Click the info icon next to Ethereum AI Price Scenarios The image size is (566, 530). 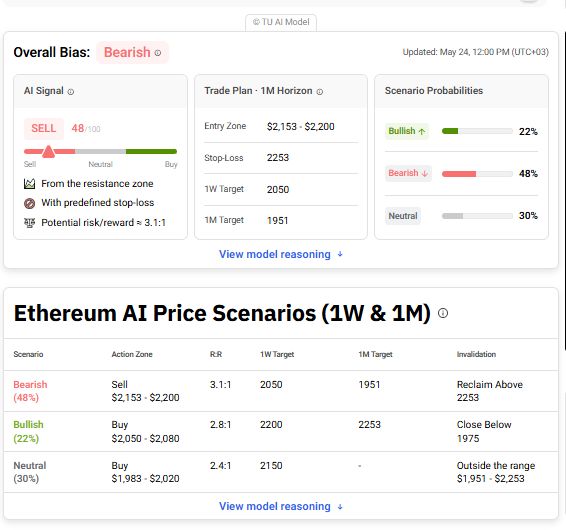click(443, 313)
